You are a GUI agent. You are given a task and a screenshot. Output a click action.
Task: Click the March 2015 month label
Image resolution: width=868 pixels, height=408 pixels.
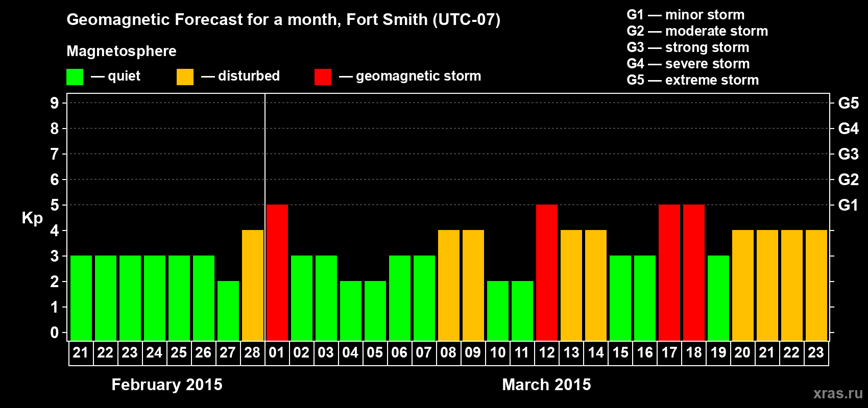pyautogui.click(x=546, y=385)
